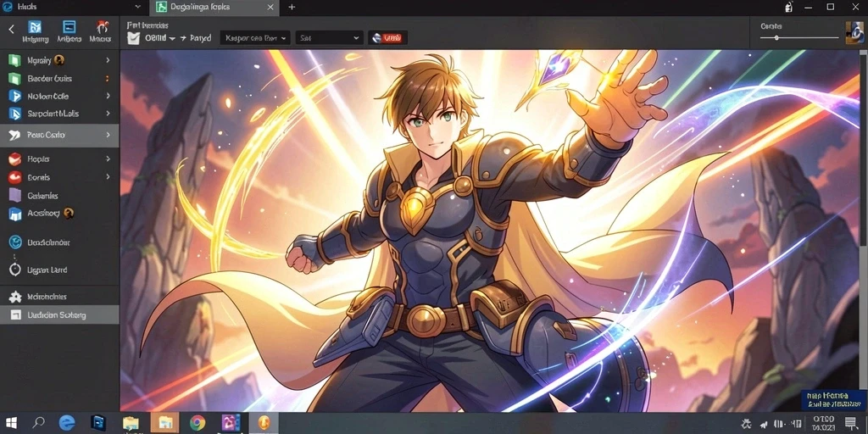This screenshot has height=434, width=868.
Task: Click the purple Calamks sidebar icon
Action: point(15,196)
